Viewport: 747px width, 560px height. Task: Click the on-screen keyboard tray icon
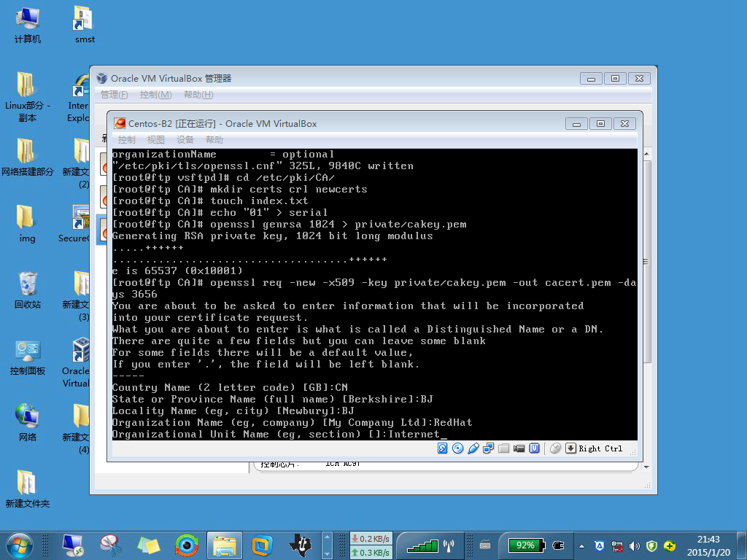485,545
